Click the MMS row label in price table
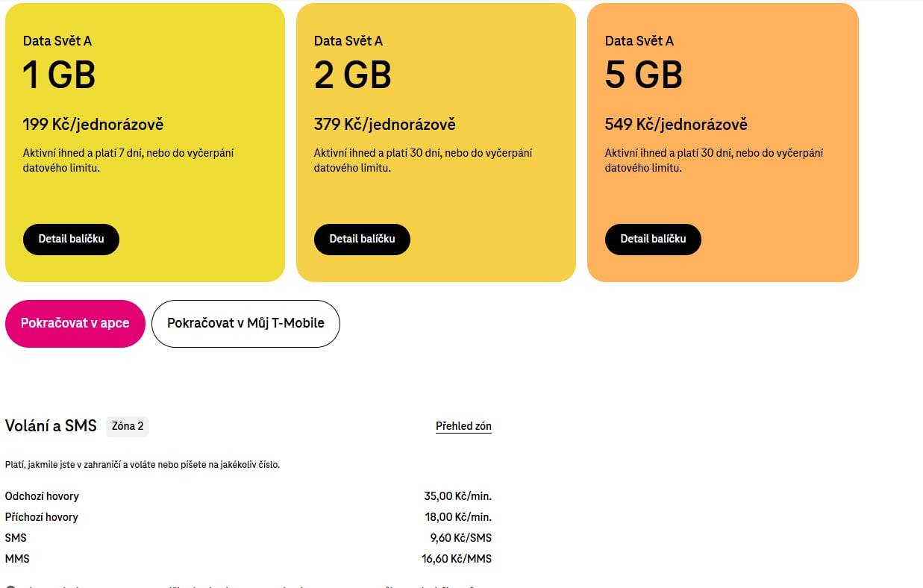923x588 pixels. click(17, 559)
